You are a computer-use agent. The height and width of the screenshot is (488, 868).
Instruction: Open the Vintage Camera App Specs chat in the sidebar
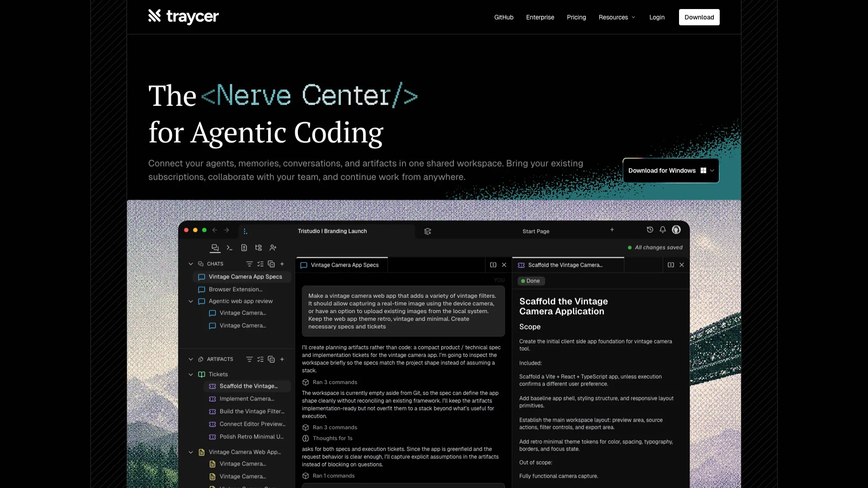(x=241, y=277)
